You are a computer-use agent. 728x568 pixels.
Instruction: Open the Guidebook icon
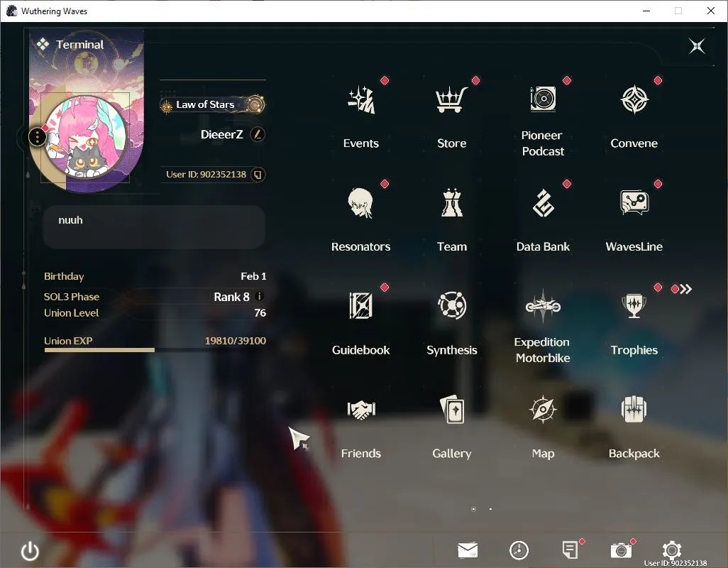coord(360,305)
